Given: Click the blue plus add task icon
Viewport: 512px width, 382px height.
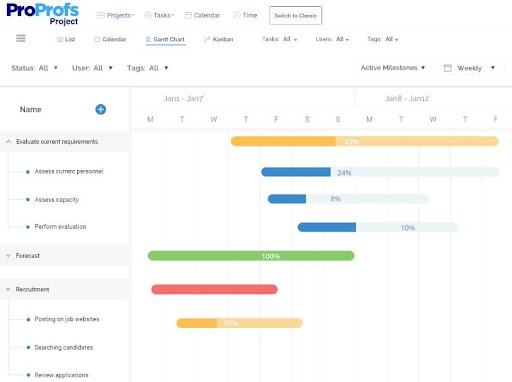Looking at the screenshot, I should click(x=101, y=109).
